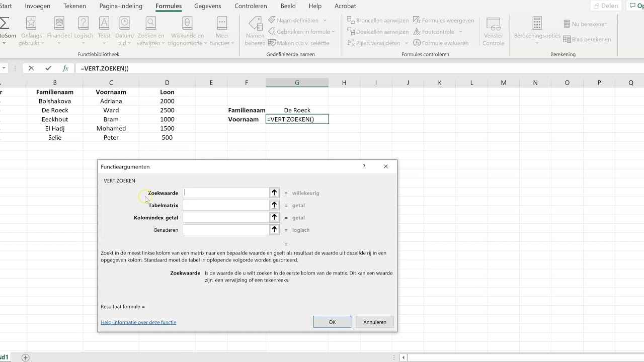
Task: Open the Beeld tab
Action: 288,6
